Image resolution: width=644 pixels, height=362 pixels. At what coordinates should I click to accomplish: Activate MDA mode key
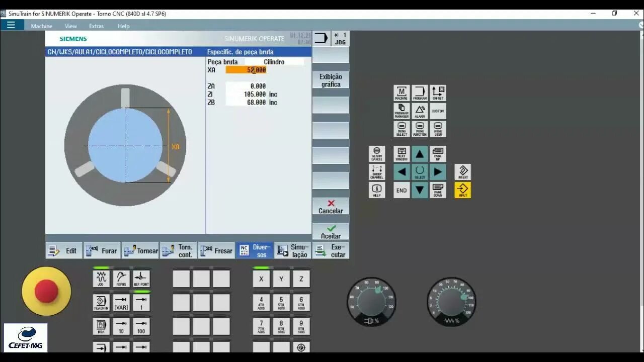coord(101,327)
